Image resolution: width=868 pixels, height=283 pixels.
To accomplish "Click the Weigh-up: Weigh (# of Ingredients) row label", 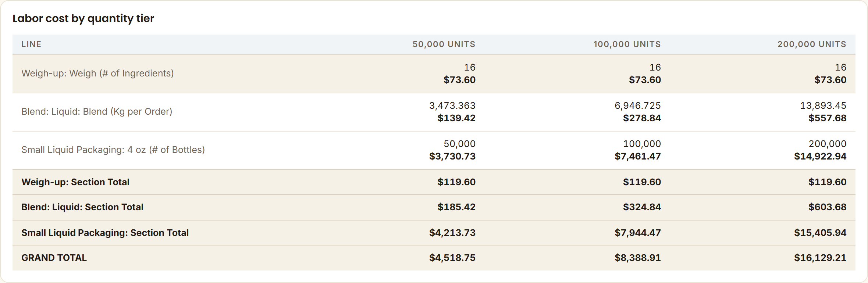I will (97, 73).
